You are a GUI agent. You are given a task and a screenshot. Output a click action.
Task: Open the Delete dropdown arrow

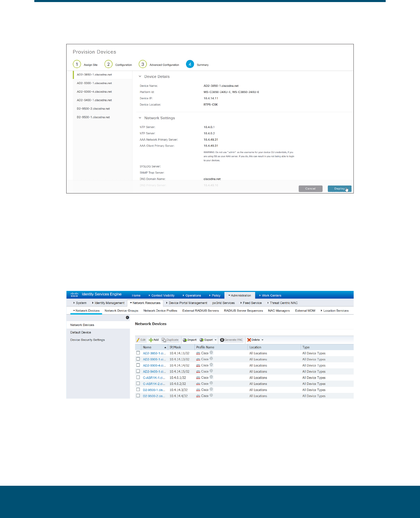coord(262,340)
